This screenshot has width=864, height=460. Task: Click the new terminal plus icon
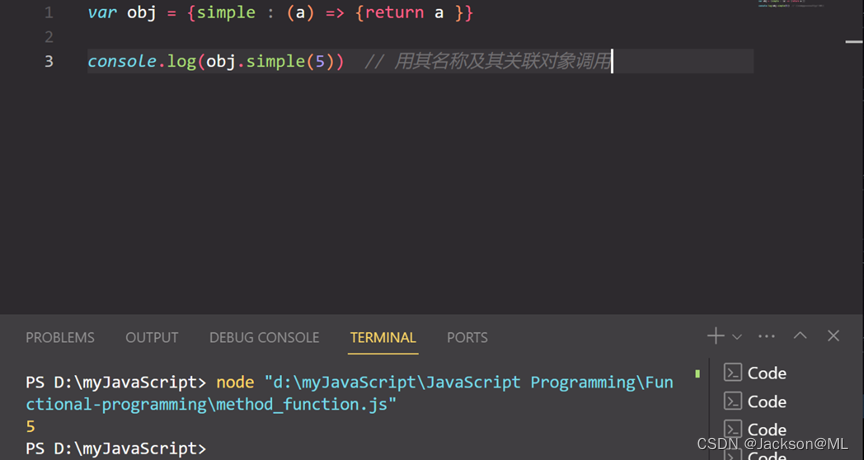(x=715, y=337)
